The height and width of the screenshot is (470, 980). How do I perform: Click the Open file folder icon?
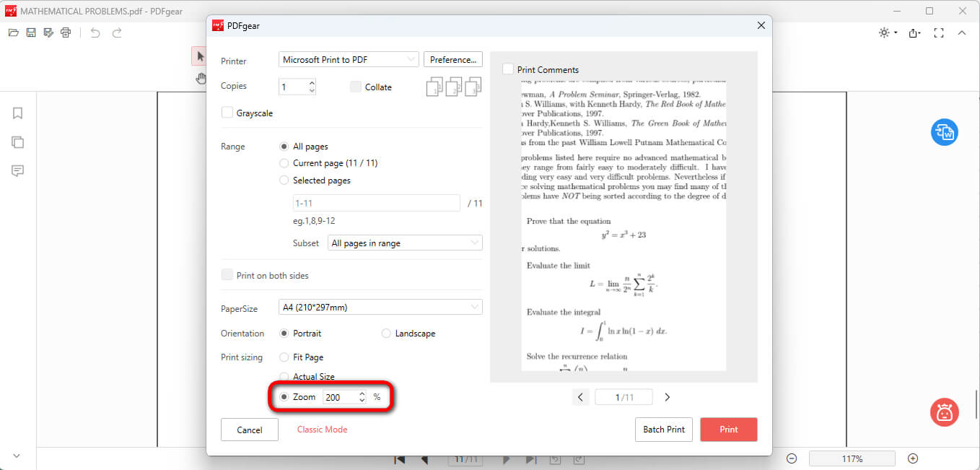click(x=13, y=32)
